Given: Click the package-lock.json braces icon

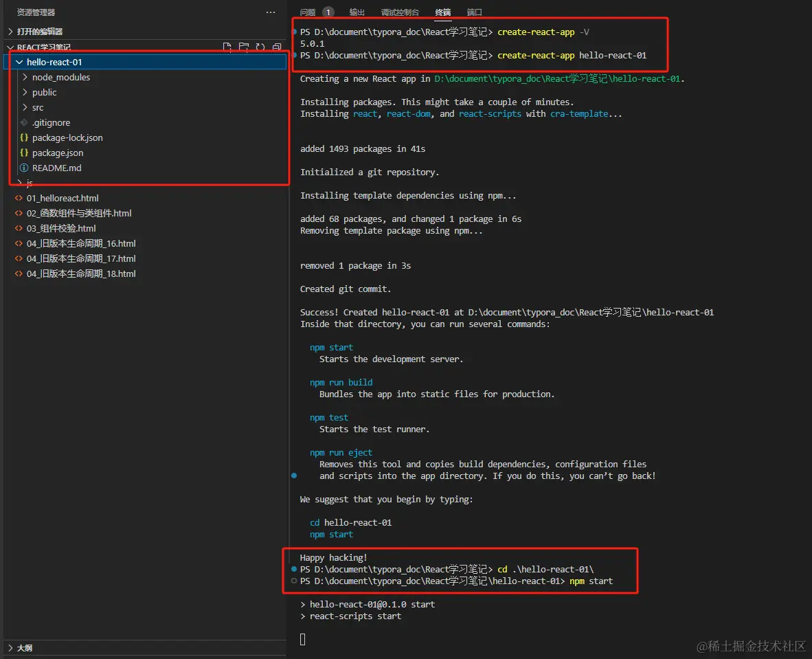Looking at the screenshot, I should (24, 138).
